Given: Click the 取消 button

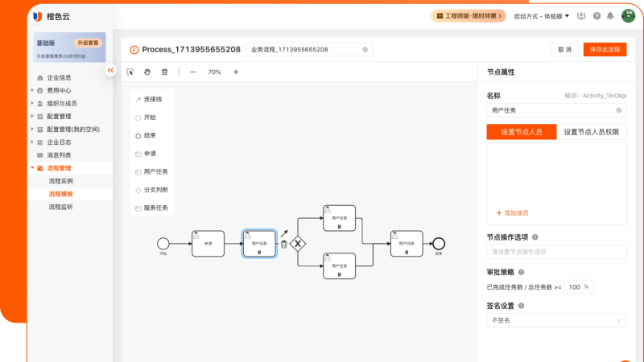Looking at the screenshot, I should point(564,50).
